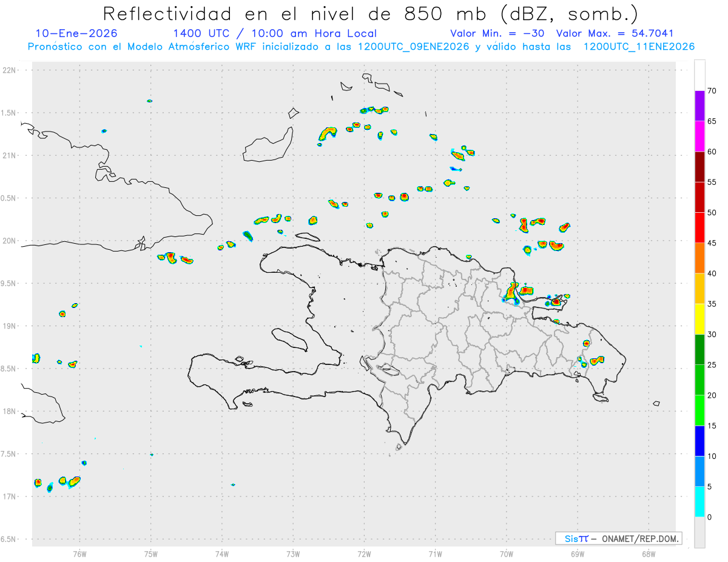Select the '68W' longitude label
Viewport: 728px width, 562px height.
point(649,554)
